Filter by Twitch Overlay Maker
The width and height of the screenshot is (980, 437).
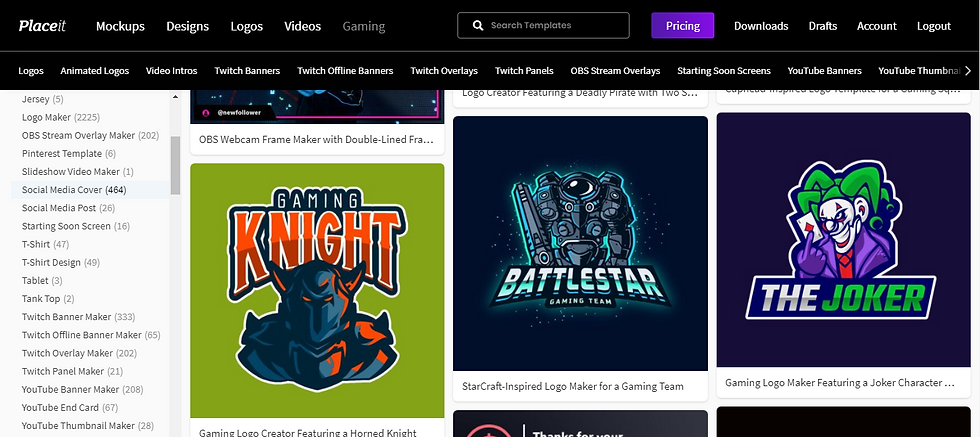pyautogui.click(x=79, y=353)
